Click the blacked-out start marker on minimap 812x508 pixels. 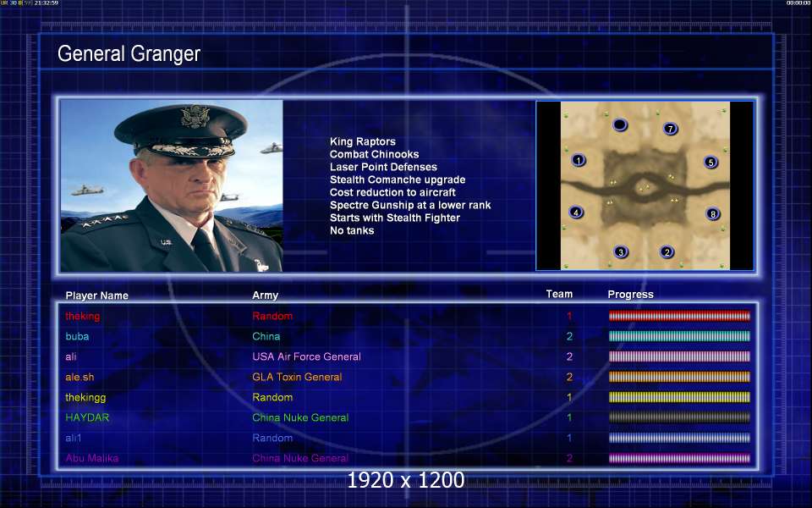point(620,125)
